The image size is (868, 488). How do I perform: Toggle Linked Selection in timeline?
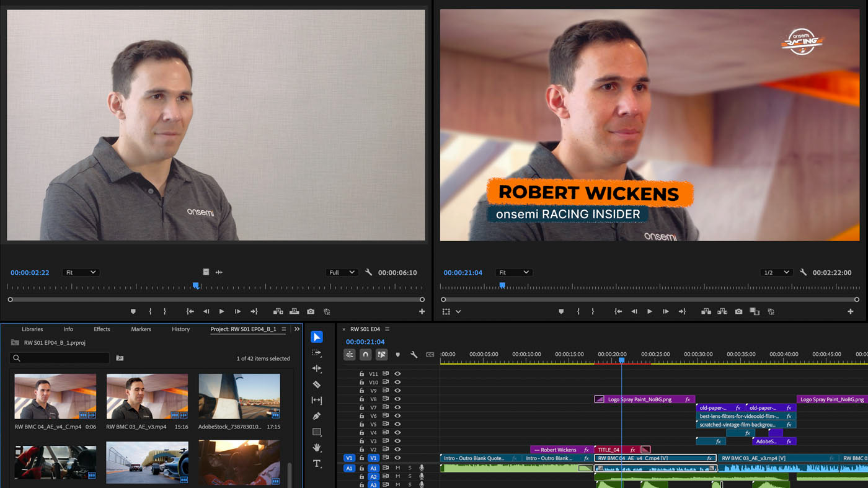[381, 355]
